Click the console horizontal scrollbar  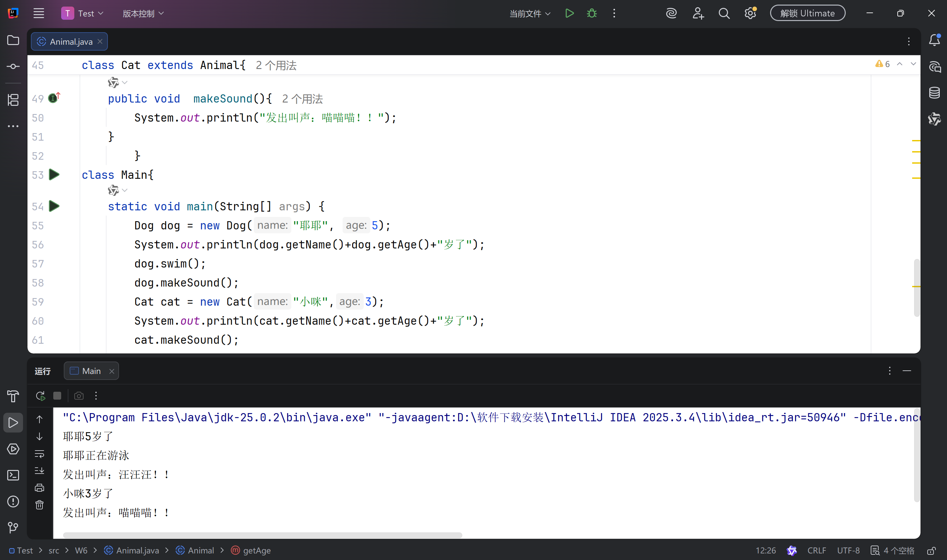(x=262, y=535)
